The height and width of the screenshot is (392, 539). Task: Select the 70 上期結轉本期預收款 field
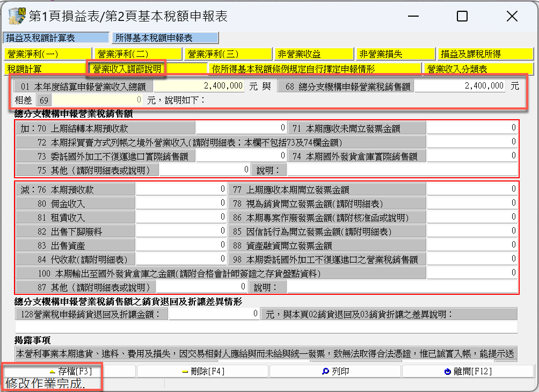pos(241,128)
